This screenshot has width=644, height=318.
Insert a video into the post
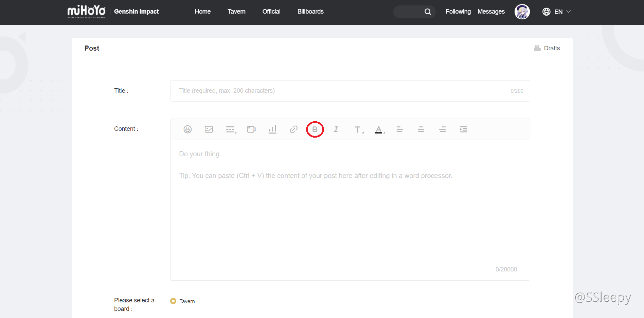pos(251,129)
